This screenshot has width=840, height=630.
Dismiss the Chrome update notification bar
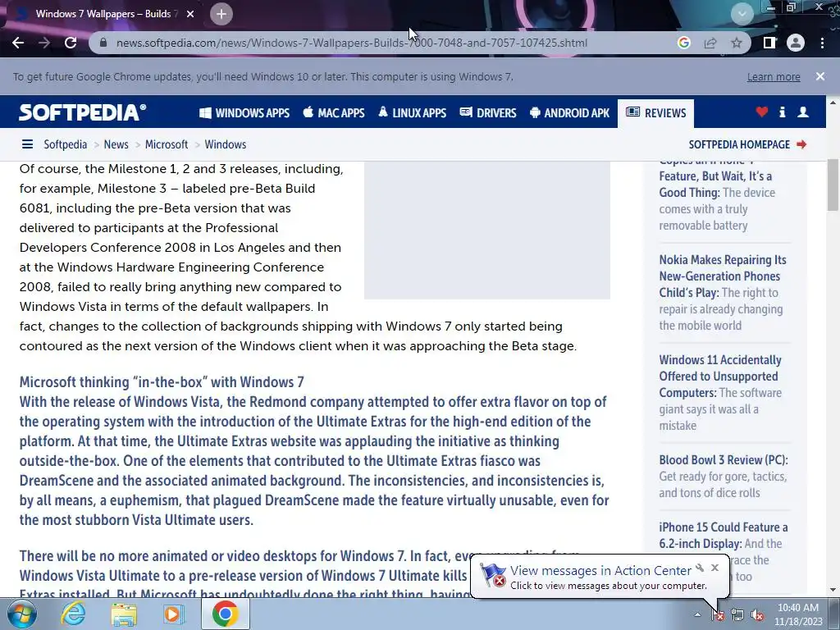(x=820, y=76)
